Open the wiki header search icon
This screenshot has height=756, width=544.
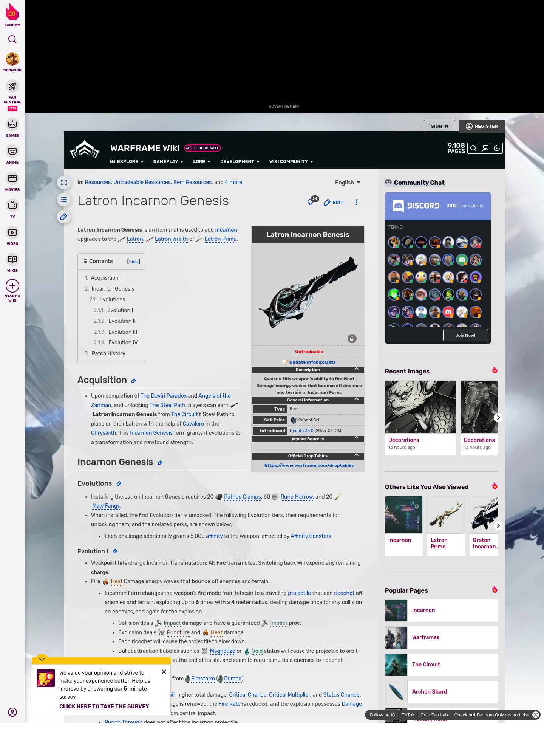tap(473, 148)
